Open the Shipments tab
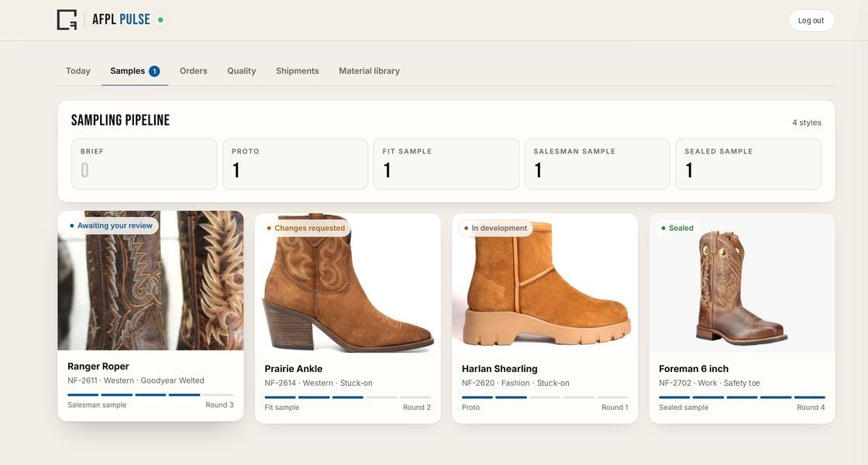Image resolution: width=868 pixels, height=465 pixels. [x=298, y=71]
